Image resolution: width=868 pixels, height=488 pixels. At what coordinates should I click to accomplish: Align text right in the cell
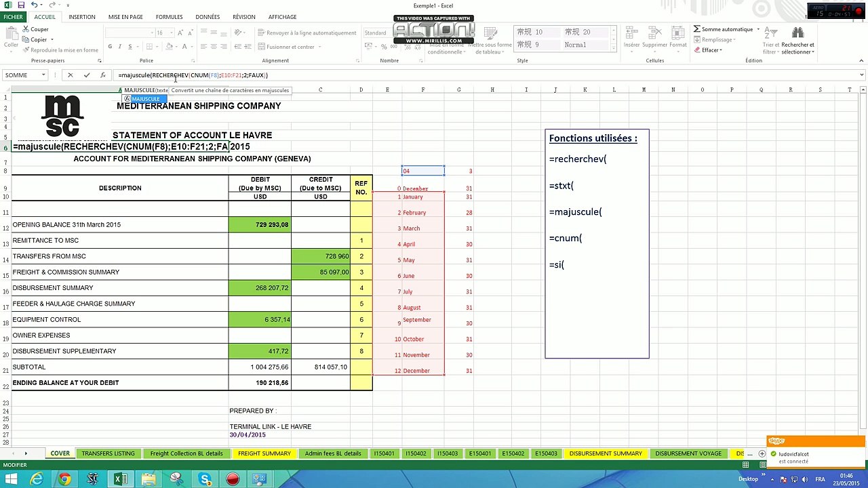click(224, 47)
